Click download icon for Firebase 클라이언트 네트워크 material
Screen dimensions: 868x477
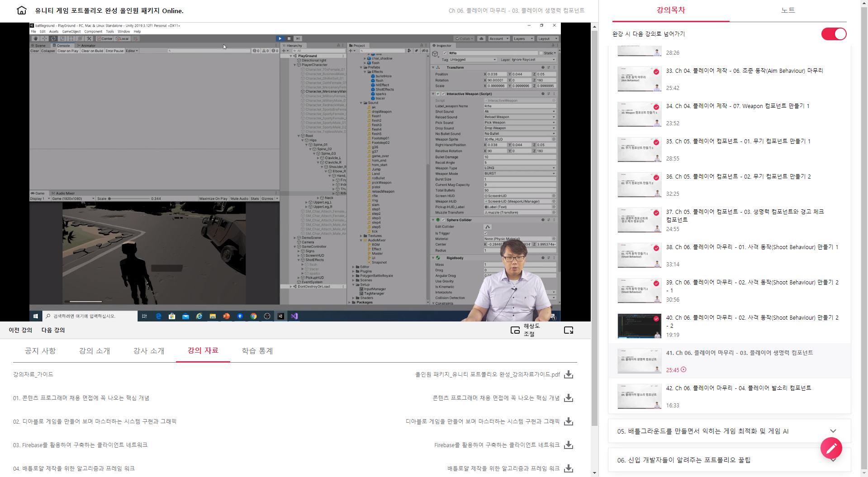tap(569, 445)
